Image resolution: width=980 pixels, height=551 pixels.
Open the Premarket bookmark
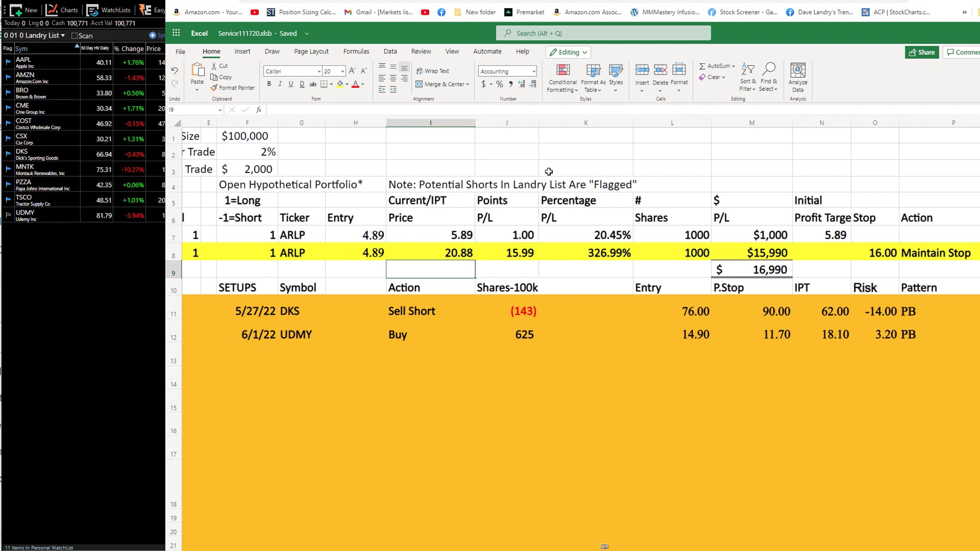(524, 12)
